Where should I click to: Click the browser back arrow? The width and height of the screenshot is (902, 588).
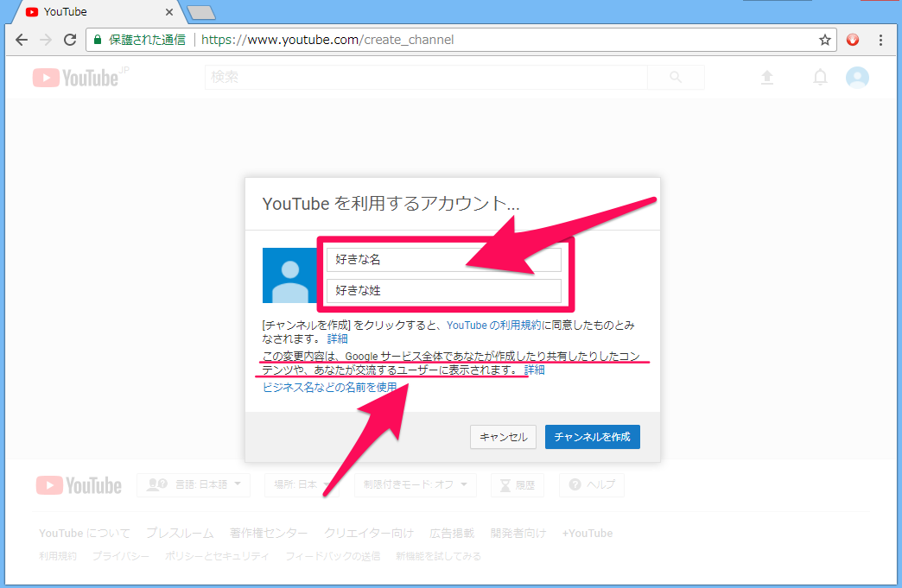pyautogui.click(x=22, y=40)
